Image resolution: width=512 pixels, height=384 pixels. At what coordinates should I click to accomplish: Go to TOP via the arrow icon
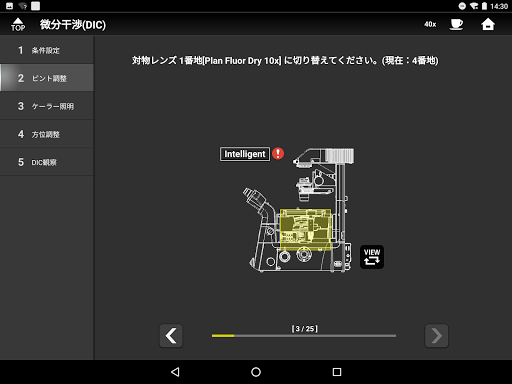[x=18, y=25]
